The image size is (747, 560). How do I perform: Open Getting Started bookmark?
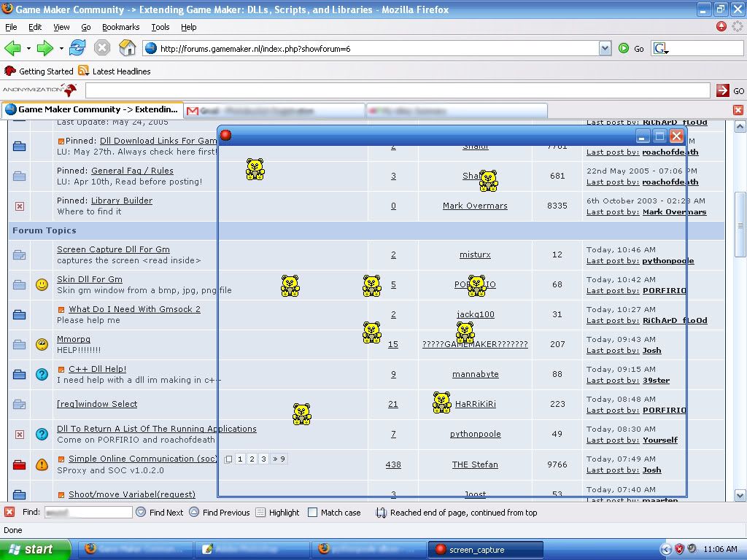click(39, 71)
